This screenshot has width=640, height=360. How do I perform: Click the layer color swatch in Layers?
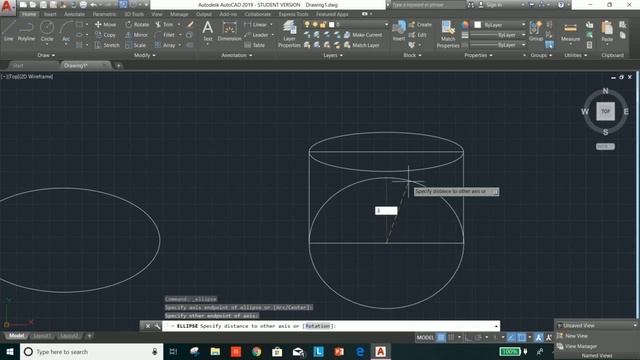pyautogui.click(x=331, y=24)
